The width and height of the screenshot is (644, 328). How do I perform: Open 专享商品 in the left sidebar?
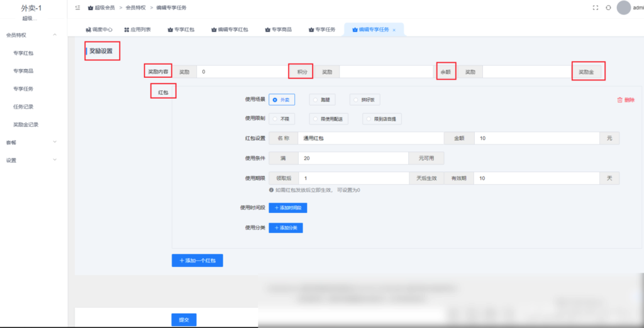[23, 70]
